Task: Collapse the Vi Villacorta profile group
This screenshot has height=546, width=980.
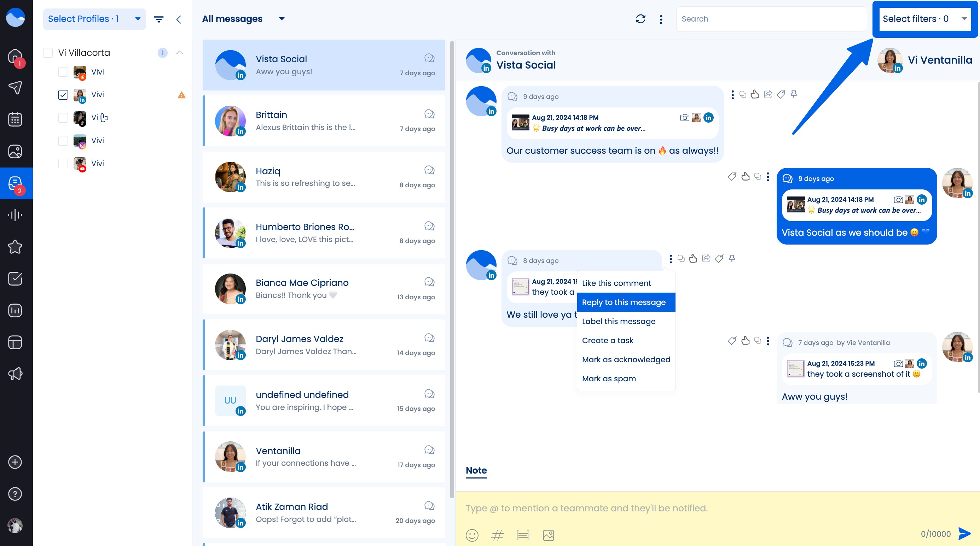Action: pyautogui.click(x=180, y=52)
